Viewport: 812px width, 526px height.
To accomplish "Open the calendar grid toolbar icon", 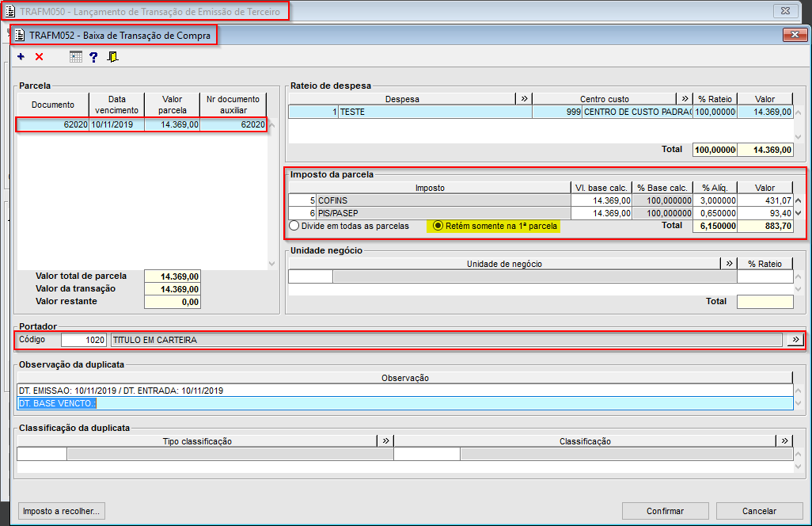I will click(76, 56).
